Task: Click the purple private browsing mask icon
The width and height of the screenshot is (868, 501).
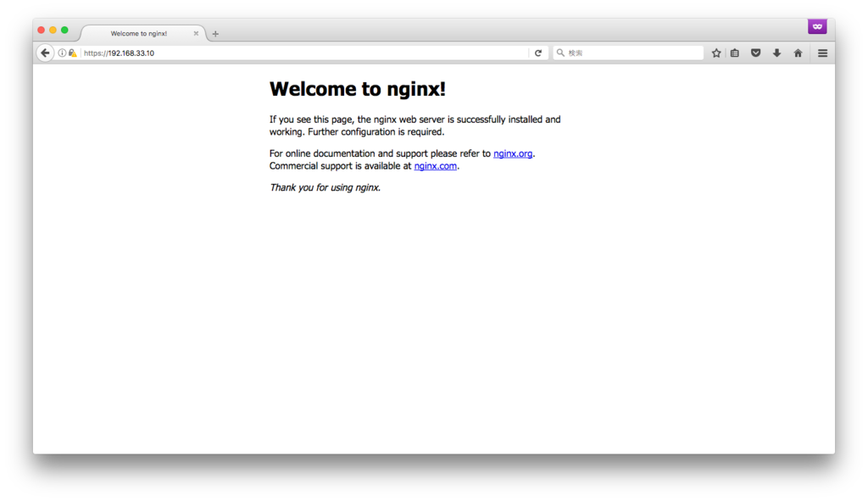Action: click(x=817, y=26)
